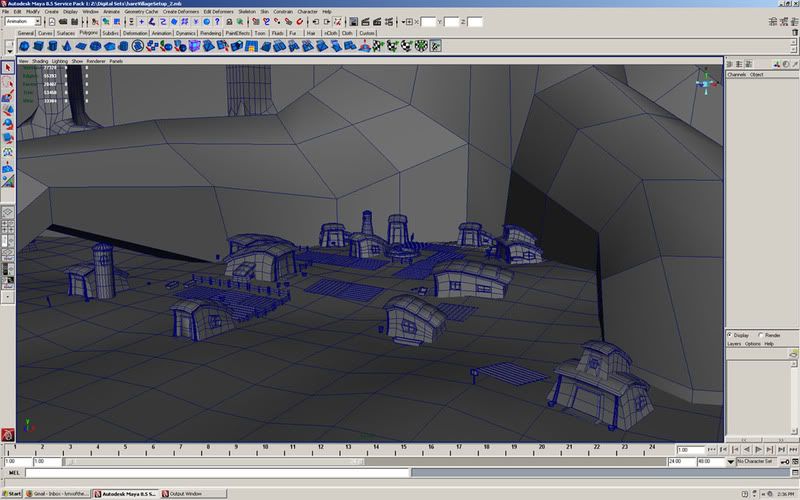This screenshot has width=800, height=500.
Task: Open the Geometry Cache menu
Action: [x=141, y=11]
